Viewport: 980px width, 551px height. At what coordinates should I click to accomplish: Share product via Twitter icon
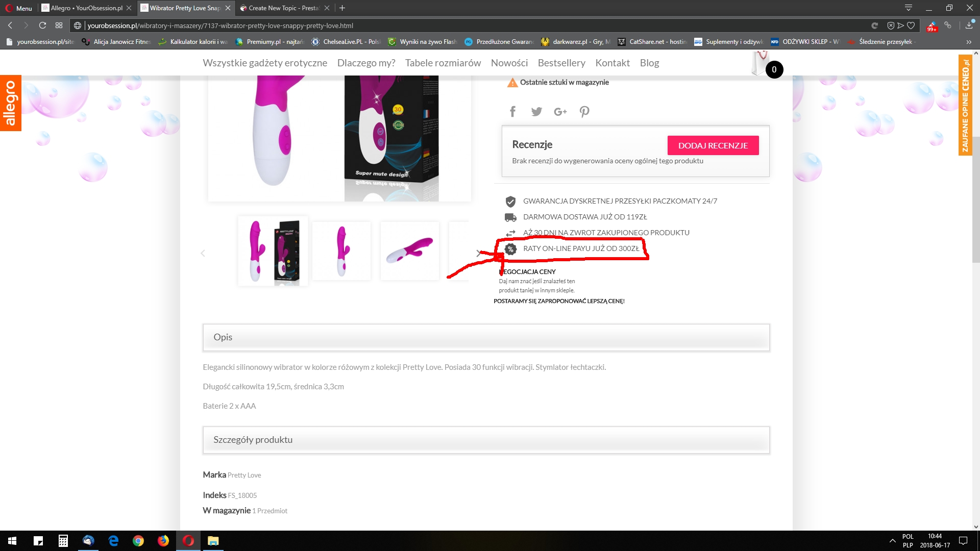(536, 111)
